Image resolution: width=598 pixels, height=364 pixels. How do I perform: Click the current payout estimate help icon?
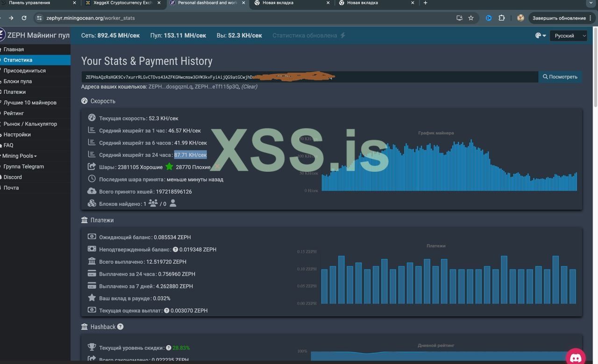pyautogui.click(x=166, y=311)
